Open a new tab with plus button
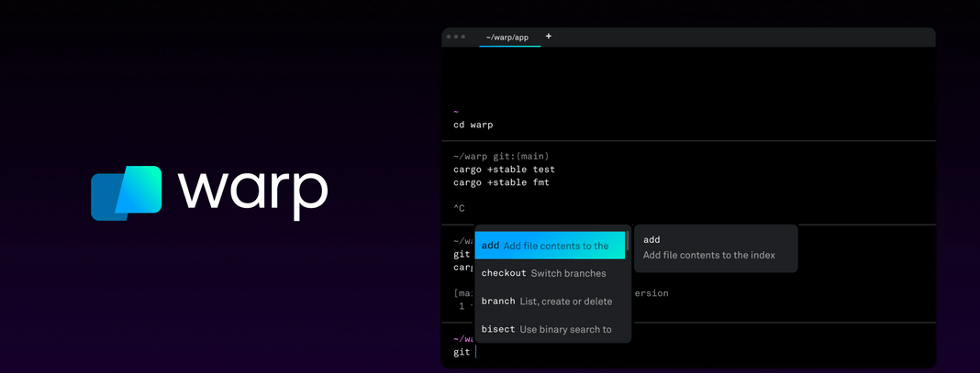Image resolution: width=980 pixels, height=373 pixels. click(x=549, y=36)
